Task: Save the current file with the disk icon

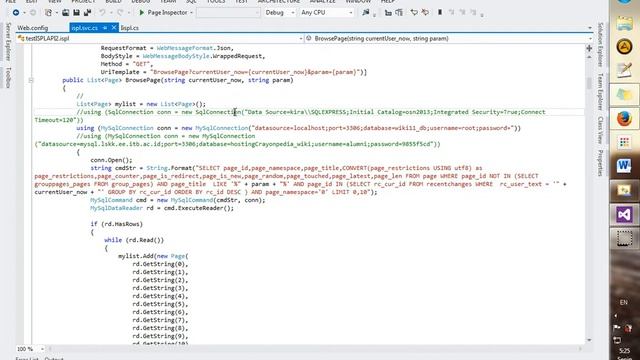Action: 76,13
